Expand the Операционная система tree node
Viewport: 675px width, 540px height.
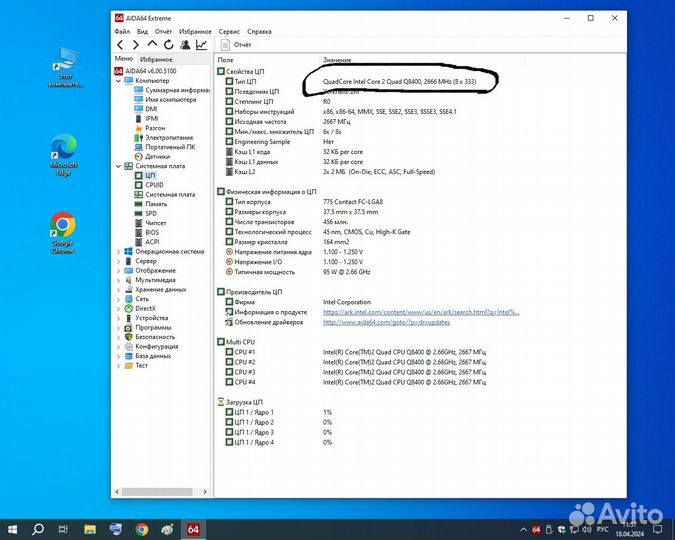click(x=119, y=251)
